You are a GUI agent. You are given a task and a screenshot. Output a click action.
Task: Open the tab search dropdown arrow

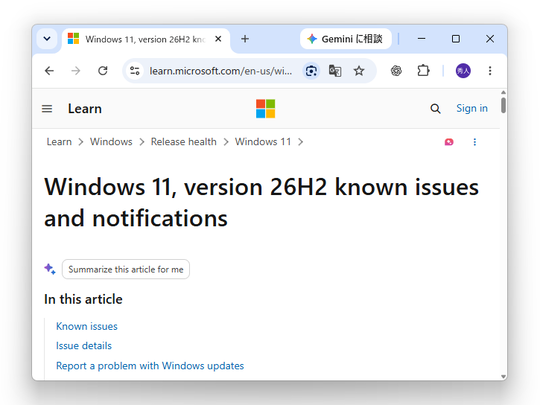(x=47, y=39)
